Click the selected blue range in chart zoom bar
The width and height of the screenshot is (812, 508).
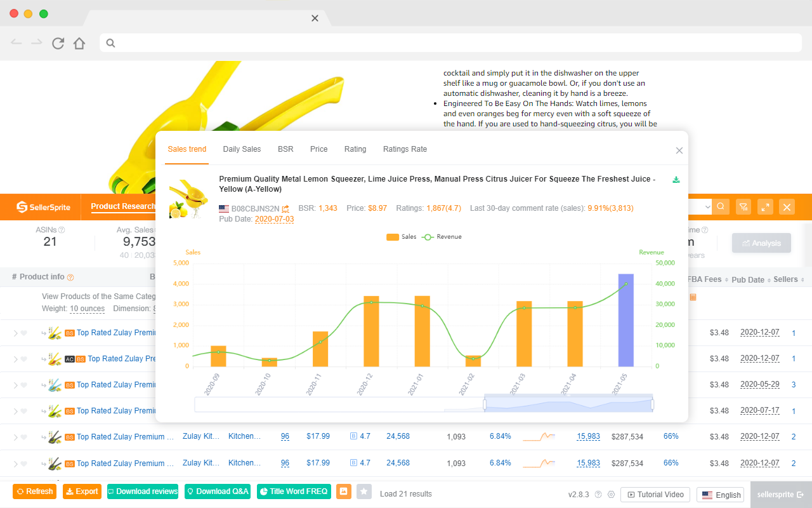(x=568, y=404)
